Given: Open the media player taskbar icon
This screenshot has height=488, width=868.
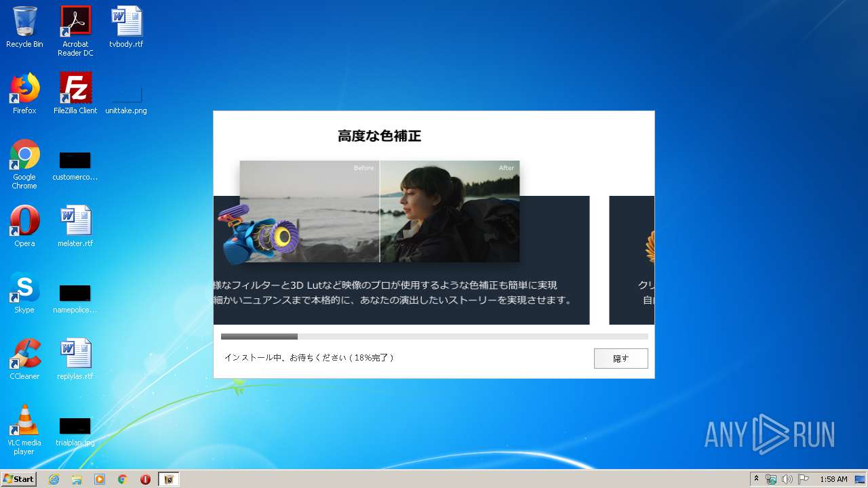Looking at the screenshot, I should (x=100, y=479).
